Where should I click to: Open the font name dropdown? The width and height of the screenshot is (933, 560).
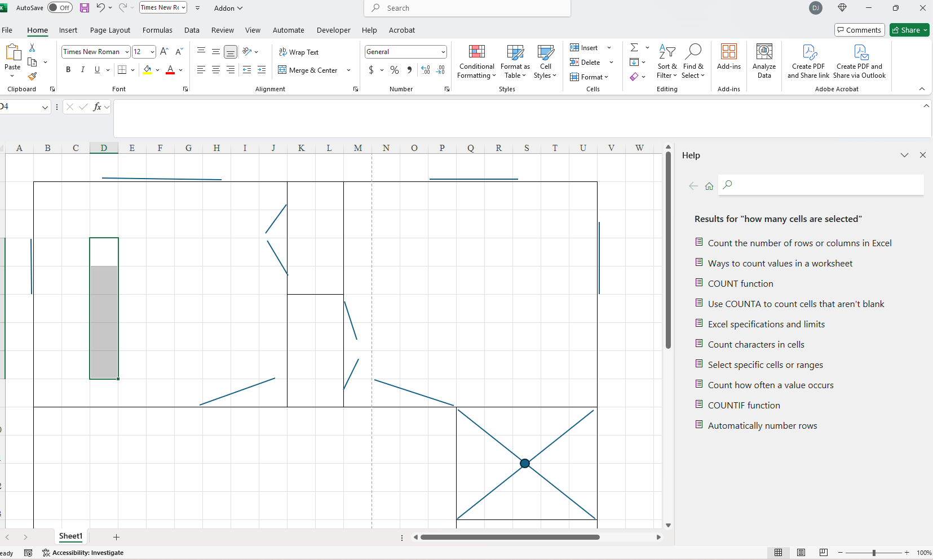point(127,52)
